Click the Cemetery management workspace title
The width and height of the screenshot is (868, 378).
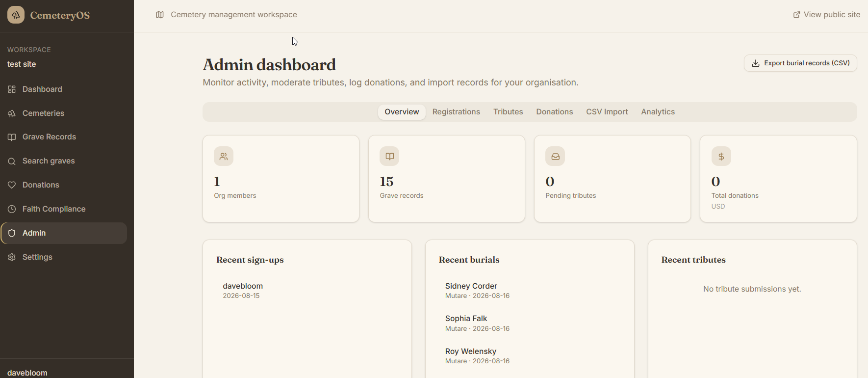click(234, 15)
